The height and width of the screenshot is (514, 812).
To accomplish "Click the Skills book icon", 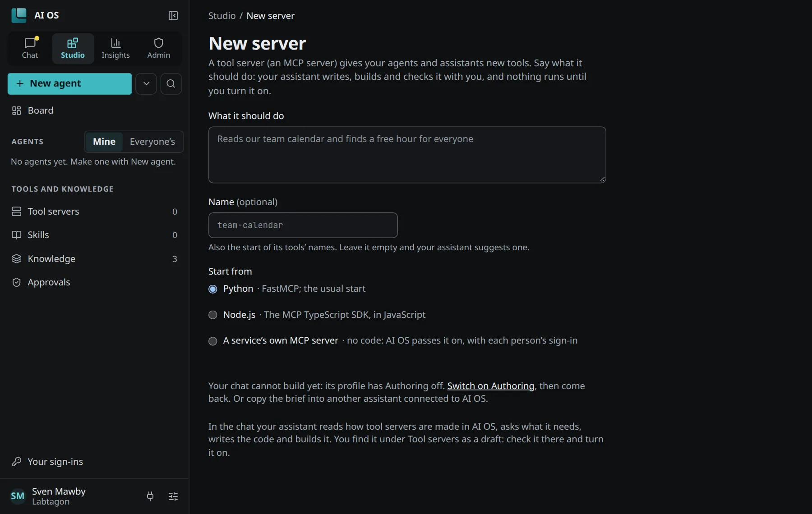I will pos(17,235).
